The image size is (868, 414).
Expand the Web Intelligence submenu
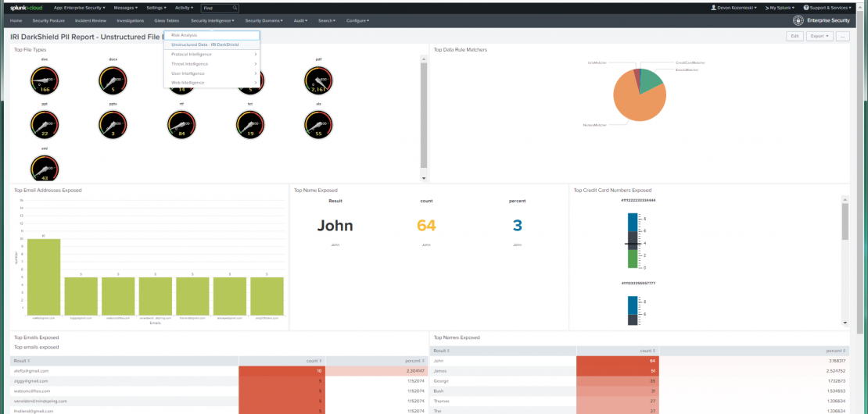pyautogui.click(x=212, y=82)
